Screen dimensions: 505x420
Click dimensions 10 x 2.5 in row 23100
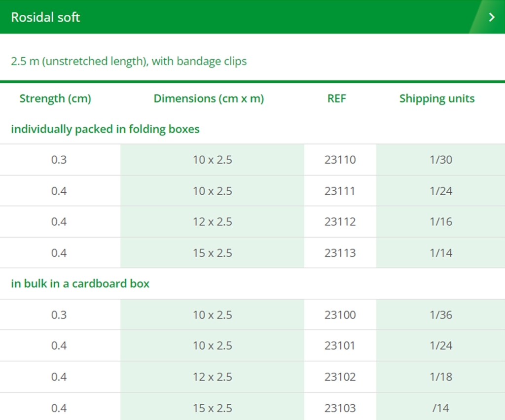tap(213, 315)
